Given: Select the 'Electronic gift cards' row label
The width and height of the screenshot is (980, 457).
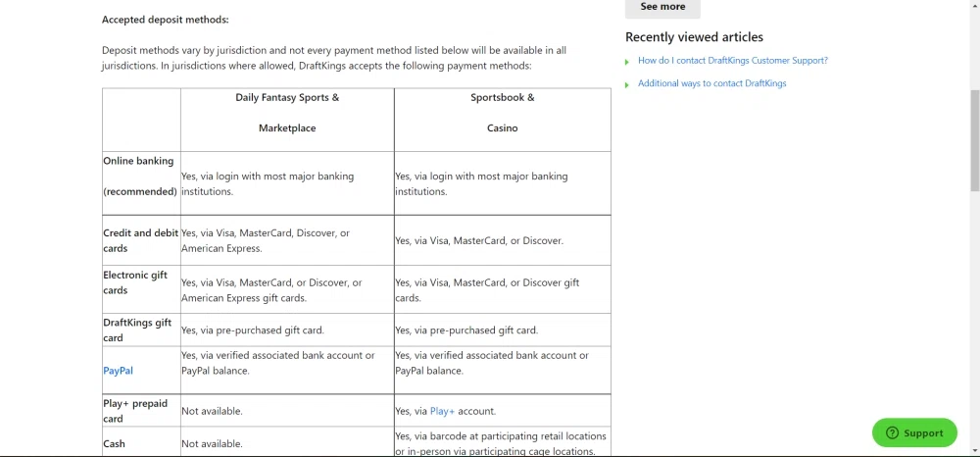Looking at the screenshot, I should [135, 282].
